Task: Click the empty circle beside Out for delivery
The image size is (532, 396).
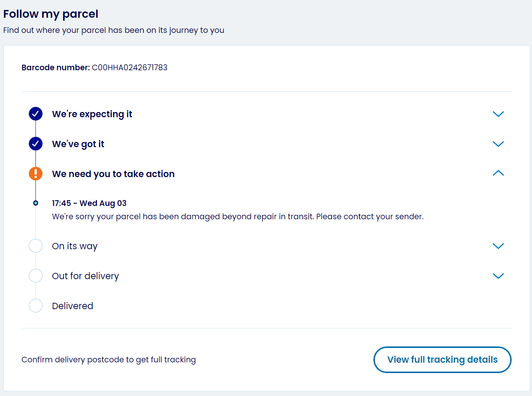Action: (x=35, y=276)
